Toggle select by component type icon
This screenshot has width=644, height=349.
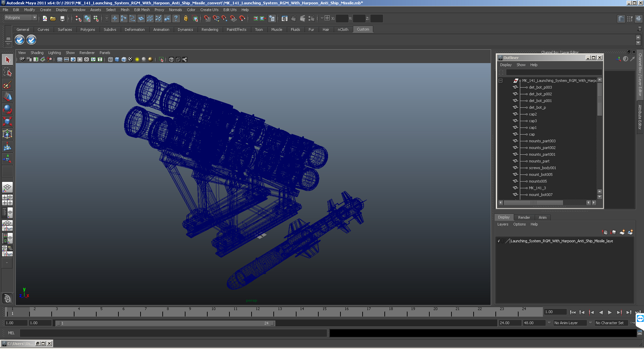pos(96,18)
